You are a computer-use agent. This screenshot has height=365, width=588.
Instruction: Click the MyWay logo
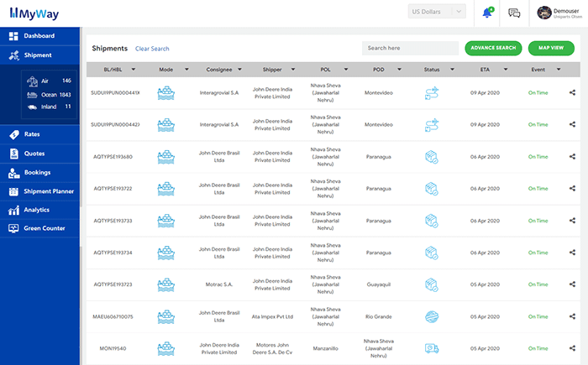[x=34, y=13]
